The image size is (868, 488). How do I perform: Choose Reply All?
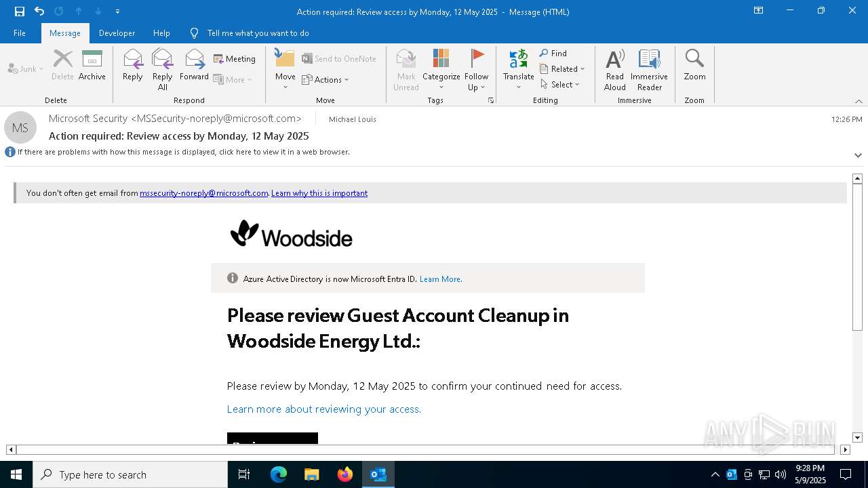(163, 70)
